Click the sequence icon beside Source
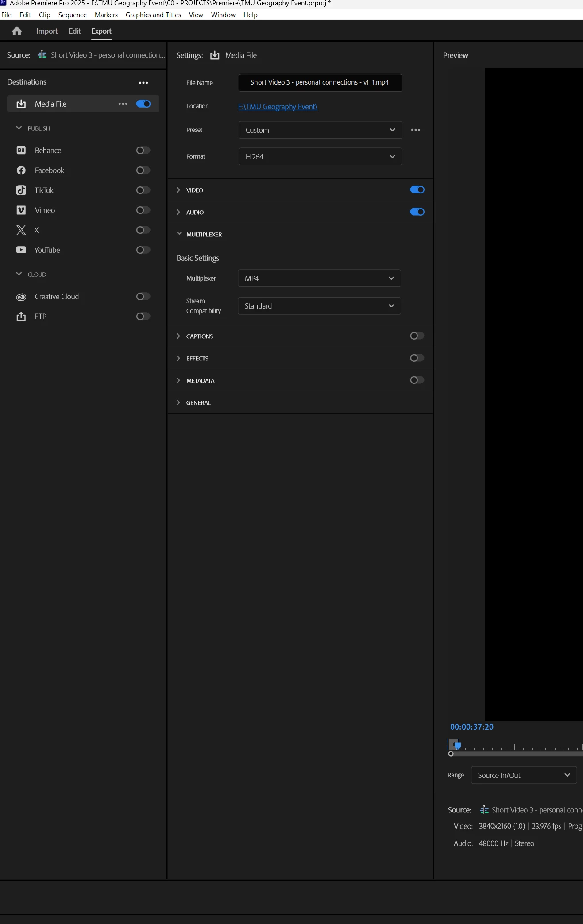Viewport: 583px width, 924px height. pyautogui.click(x=42, y=54)
